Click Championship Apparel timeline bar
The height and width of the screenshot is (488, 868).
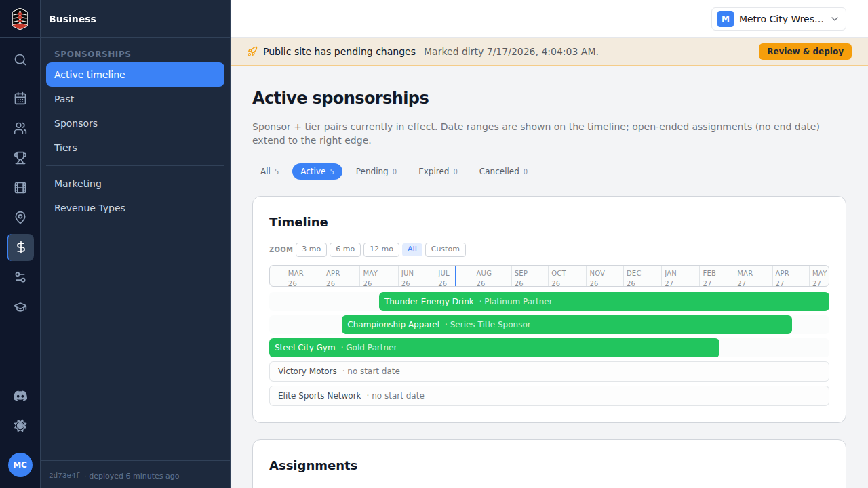point(567,325)
